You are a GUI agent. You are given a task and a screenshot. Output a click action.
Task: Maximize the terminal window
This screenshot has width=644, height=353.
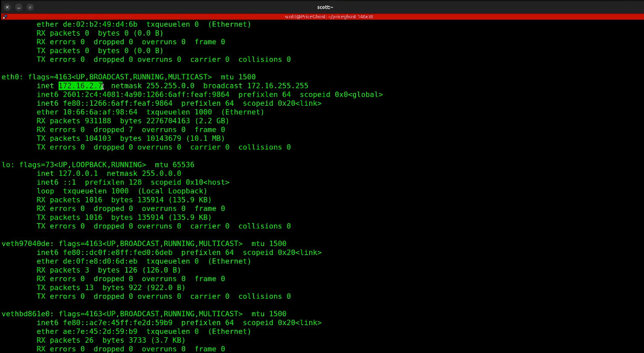pos(30,7)
